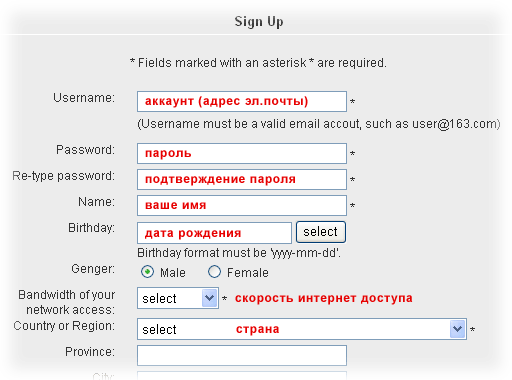Select the Male radio button
Viewport: 512px width, 380px height.
[x=147, y=272]
